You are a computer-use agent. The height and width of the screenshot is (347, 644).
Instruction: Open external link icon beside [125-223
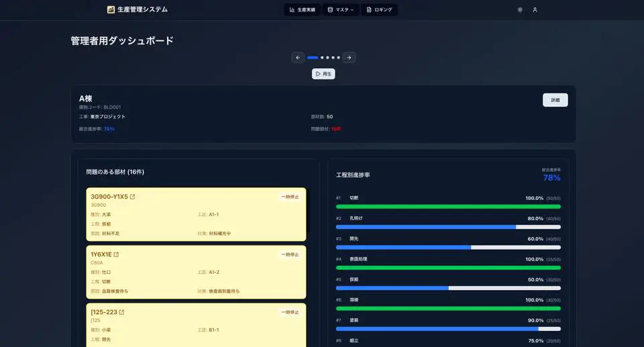pos(121,313)
